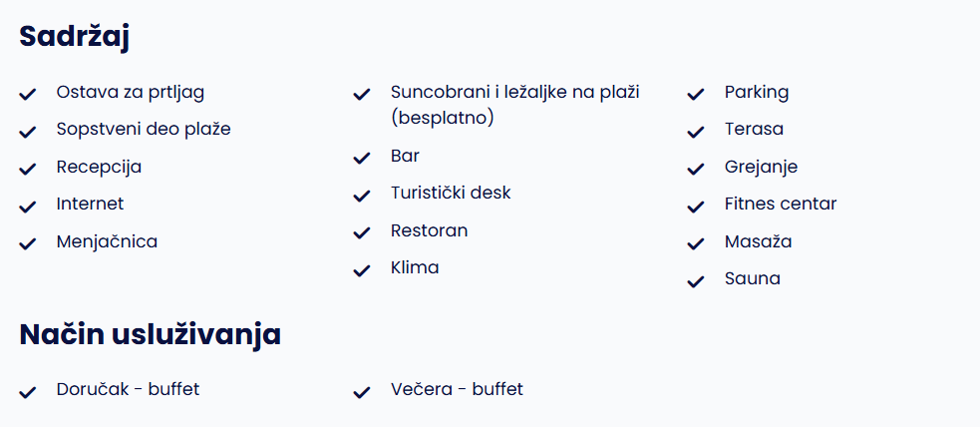Click the checkmark icon beside Ostava za prtljag

[x=27, y=95]
